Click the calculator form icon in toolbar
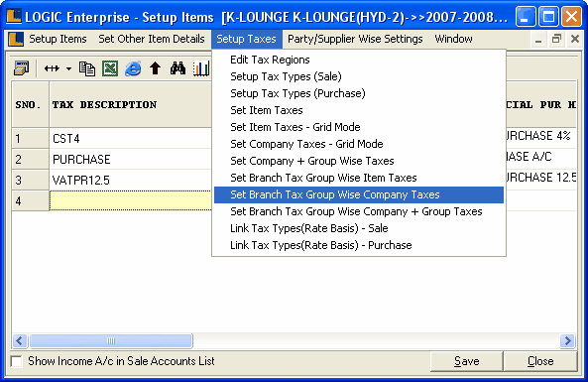 click(x=22, y=68)
